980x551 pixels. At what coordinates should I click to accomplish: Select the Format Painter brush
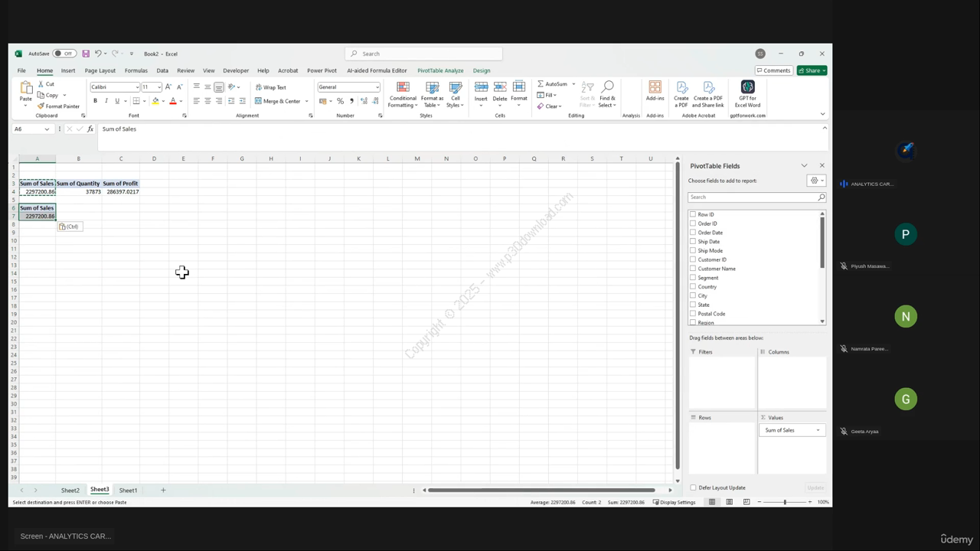pos(58,106)
